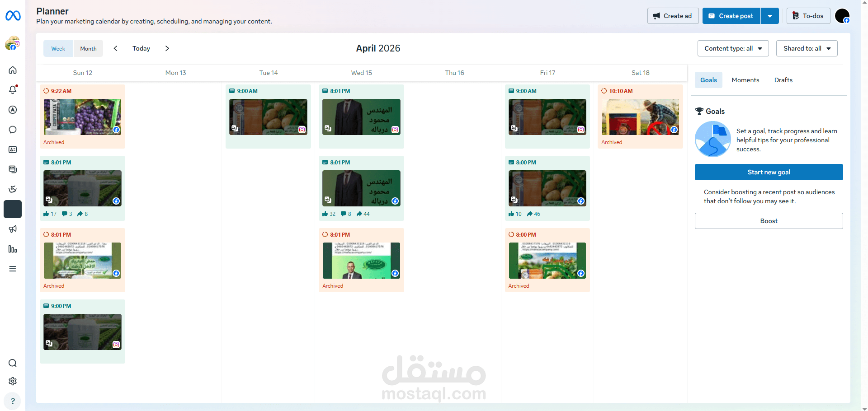Open Wed 15 first 8:01 PM Instagram post thumbnail
Screen dimensions: 868x411
click(x=361, y=117)
